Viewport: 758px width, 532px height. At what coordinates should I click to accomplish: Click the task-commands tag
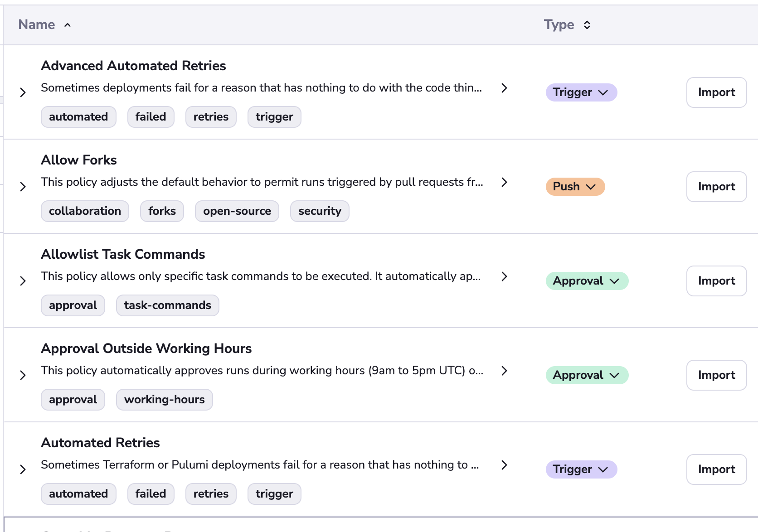167,305
